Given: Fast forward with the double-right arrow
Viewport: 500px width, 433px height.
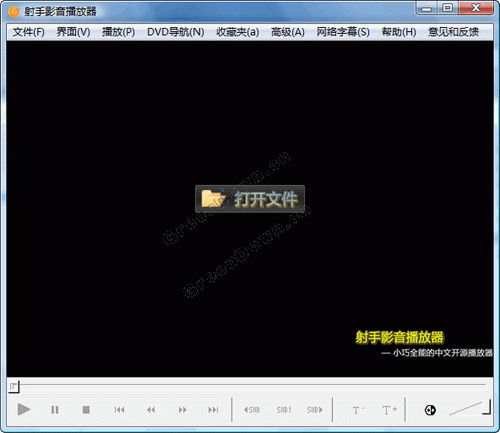Looking at the screenshot, I should tap(182, 410).
